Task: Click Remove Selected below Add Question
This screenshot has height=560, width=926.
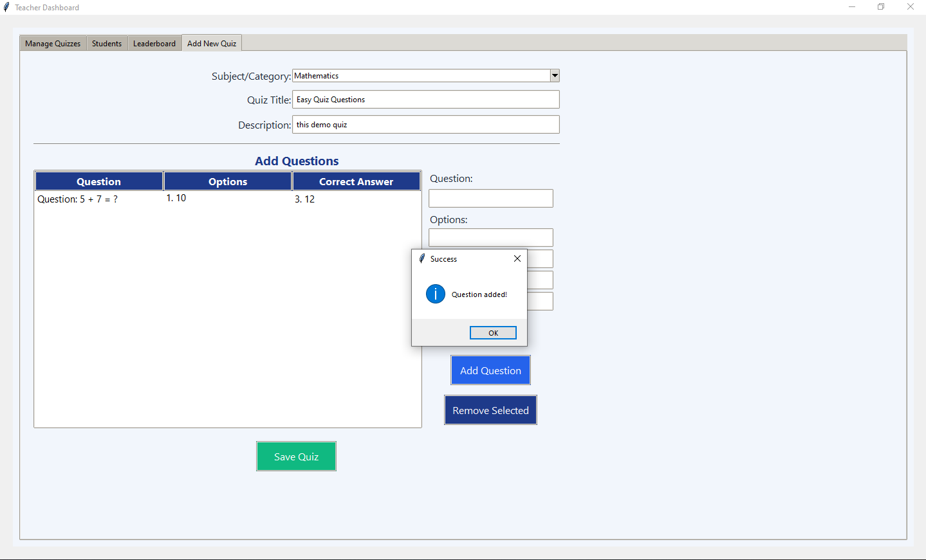Action: (x=490, y=410)
